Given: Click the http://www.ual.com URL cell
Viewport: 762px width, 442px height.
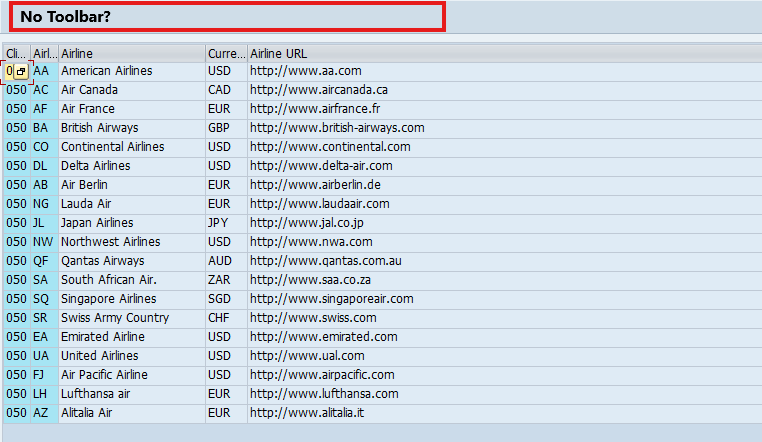Looking at the screenshot, I should coord(504,356).
